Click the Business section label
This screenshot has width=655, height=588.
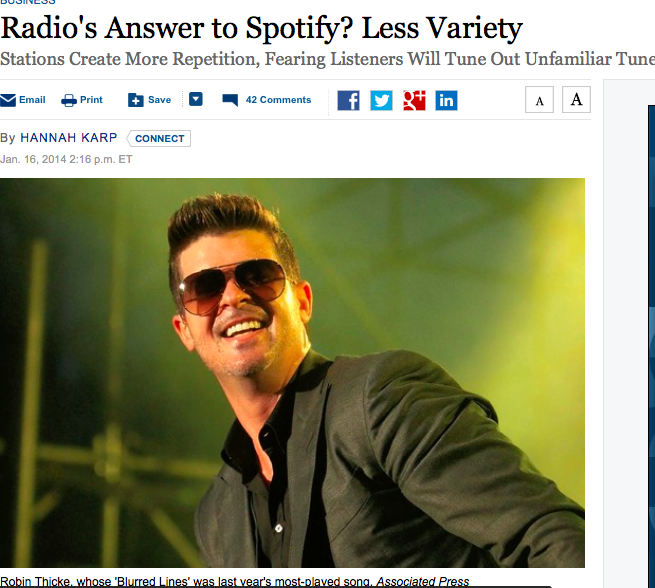point(28,2)
